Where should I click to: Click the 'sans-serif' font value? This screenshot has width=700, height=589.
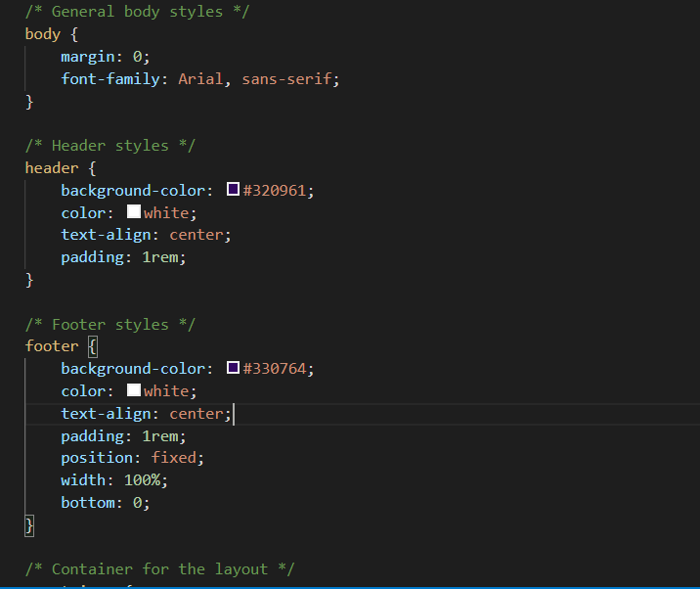tap(286, 79)
